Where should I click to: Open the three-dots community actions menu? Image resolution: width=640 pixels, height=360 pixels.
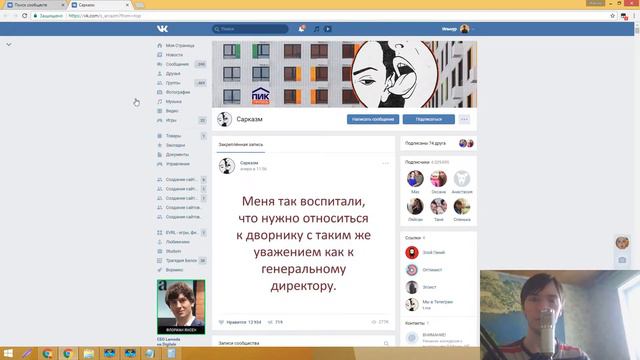pyautogui.click(x=464, y=119)
